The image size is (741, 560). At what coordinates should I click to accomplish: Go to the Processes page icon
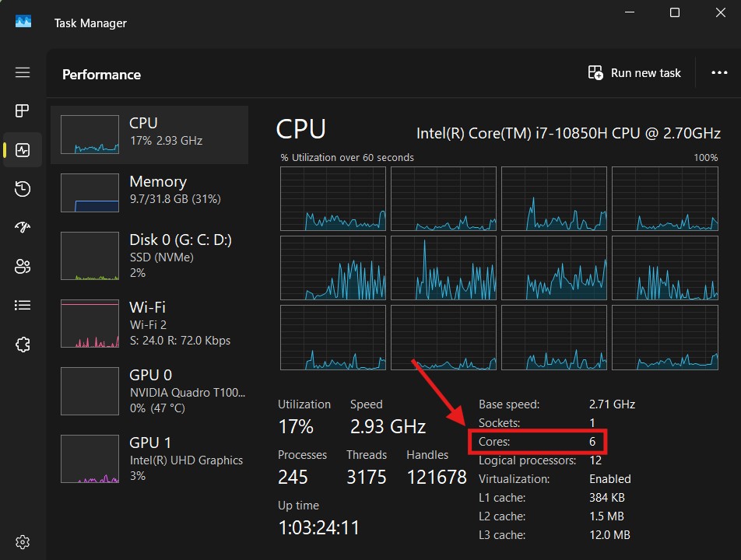(23, 110)
